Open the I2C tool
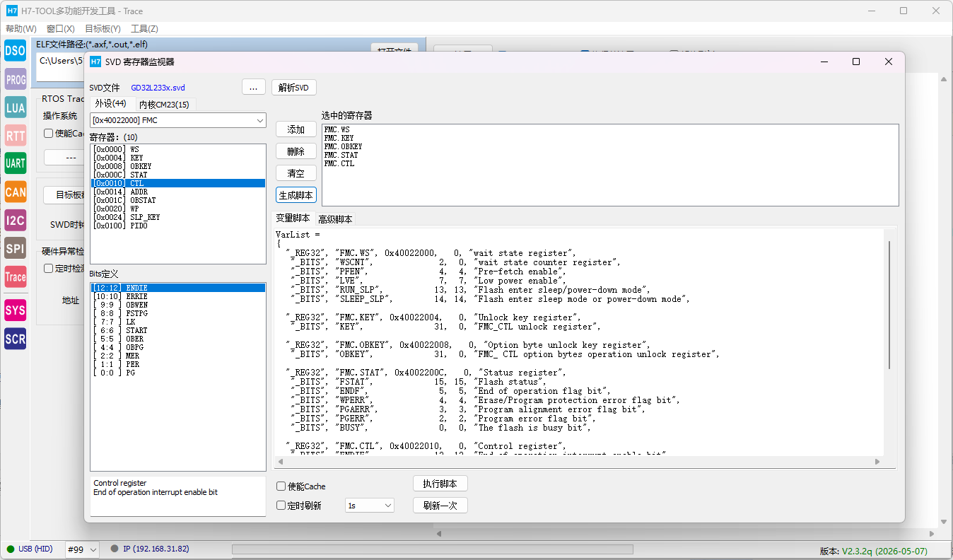This screenshot has height=560, width=953. tap(15, 220)
